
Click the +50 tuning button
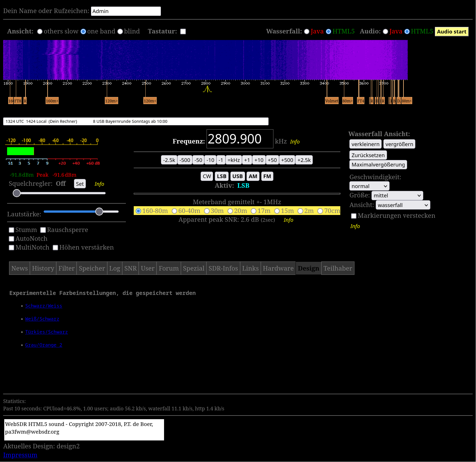tap(272, 160)
